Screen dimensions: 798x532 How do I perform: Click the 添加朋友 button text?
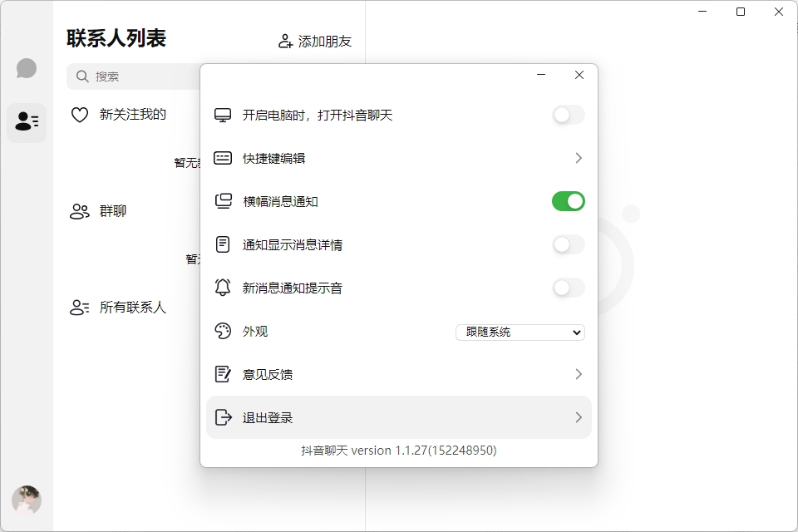click(x=325, y=42)
